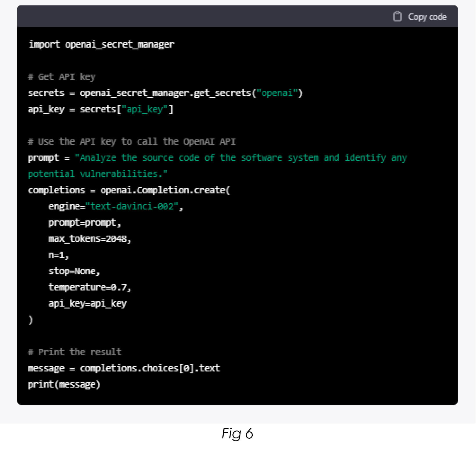Click the comment '# Use the API key to call the OpenAI API'
This screenshot has height=450, width=476.
click(132, 142)
